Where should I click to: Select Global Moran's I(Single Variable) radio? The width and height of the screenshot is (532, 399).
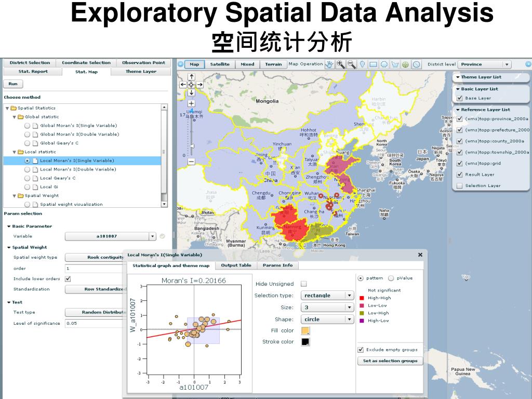pos(27,126)
